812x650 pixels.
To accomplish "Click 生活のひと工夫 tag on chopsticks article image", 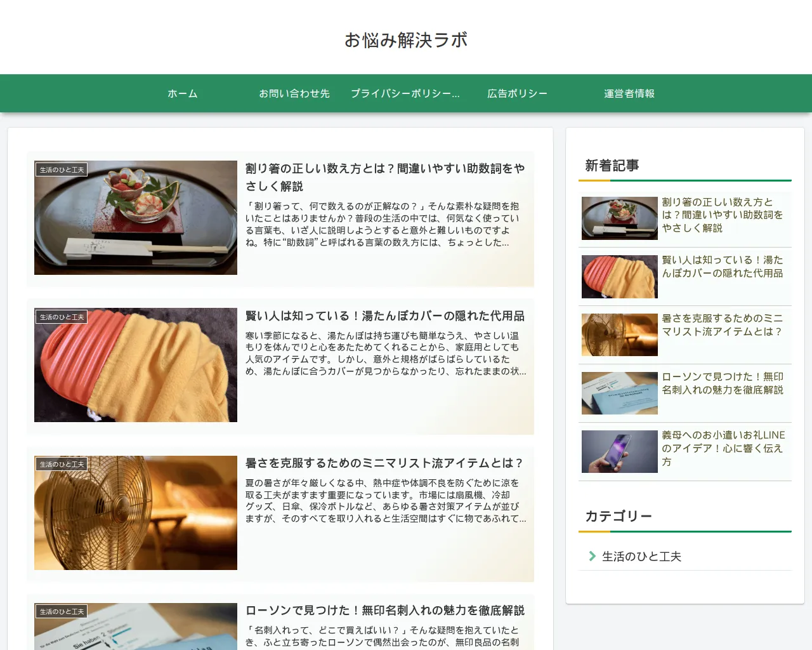I will 62,169.
